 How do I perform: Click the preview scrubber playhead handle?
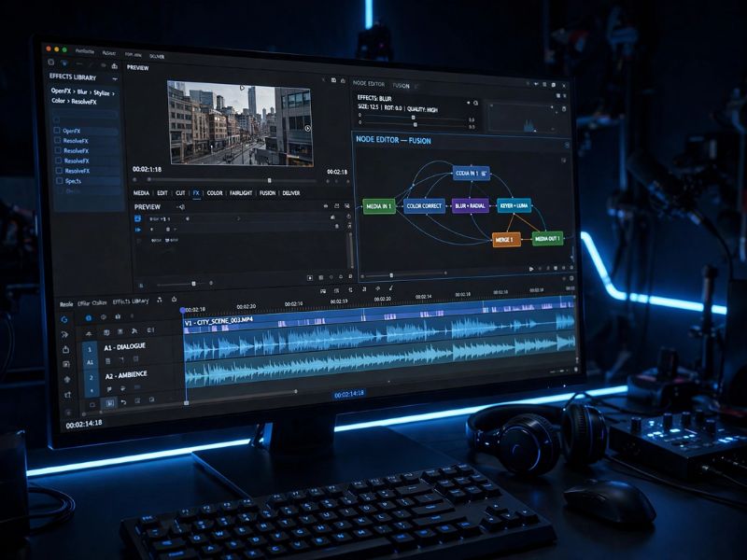(x=270, y=180)
